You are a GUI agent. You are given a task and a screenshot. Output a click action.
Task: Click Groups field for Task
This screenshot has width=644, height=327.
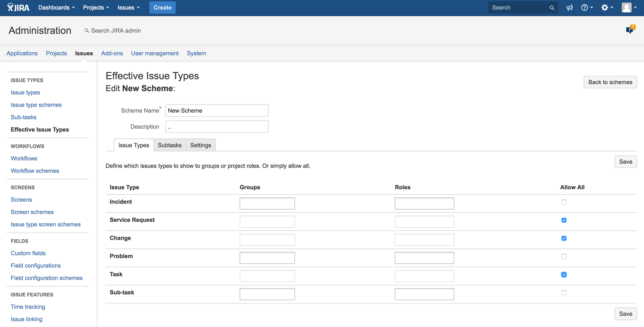coord(267,276)
